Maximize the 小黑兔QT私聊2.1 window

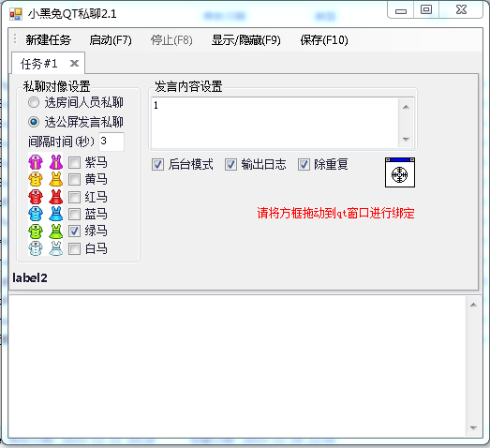(x=426, y=9)
